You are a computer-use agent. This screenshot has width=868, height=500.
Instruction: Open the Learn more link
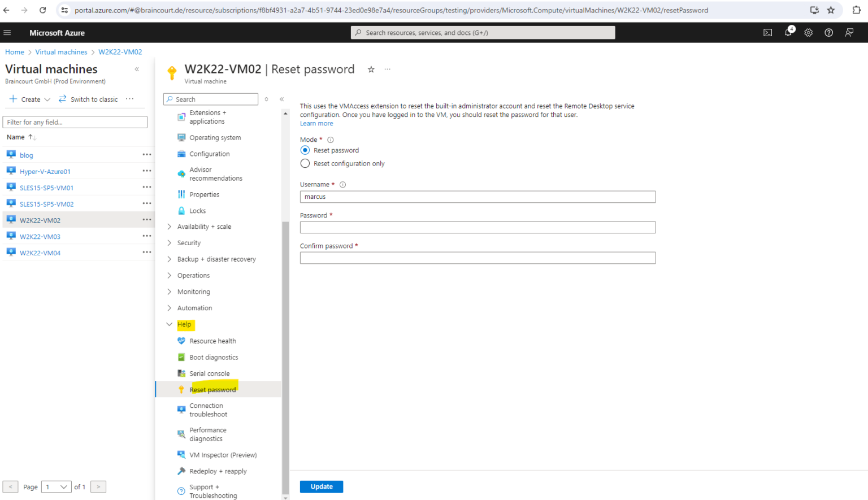point(316,123)
